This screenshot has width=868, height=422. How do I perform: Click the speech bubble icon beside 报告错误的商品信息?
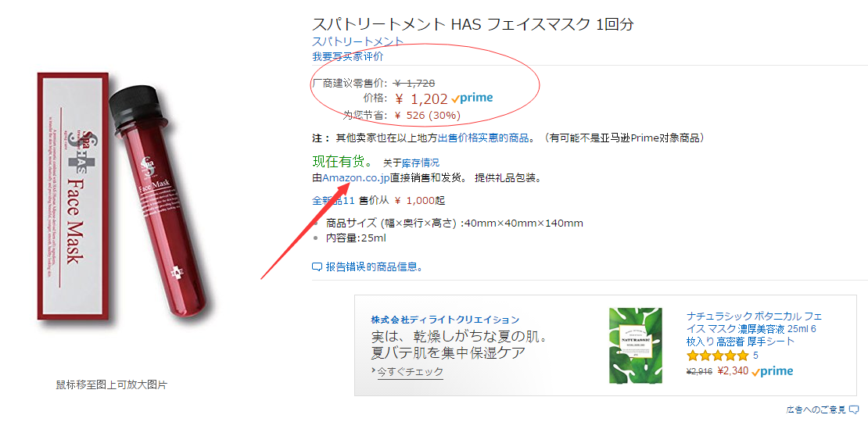pos(317,266)
